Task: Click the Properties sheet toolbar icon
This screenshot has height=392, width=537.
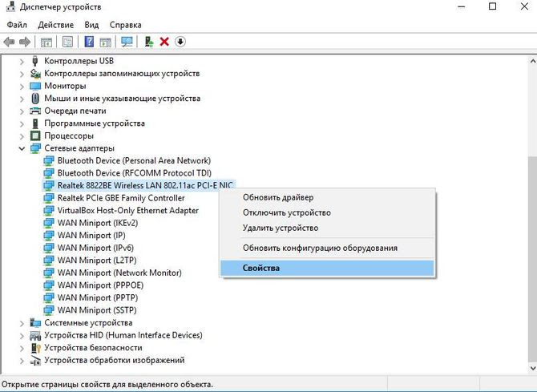Action: tap(67, 42)
